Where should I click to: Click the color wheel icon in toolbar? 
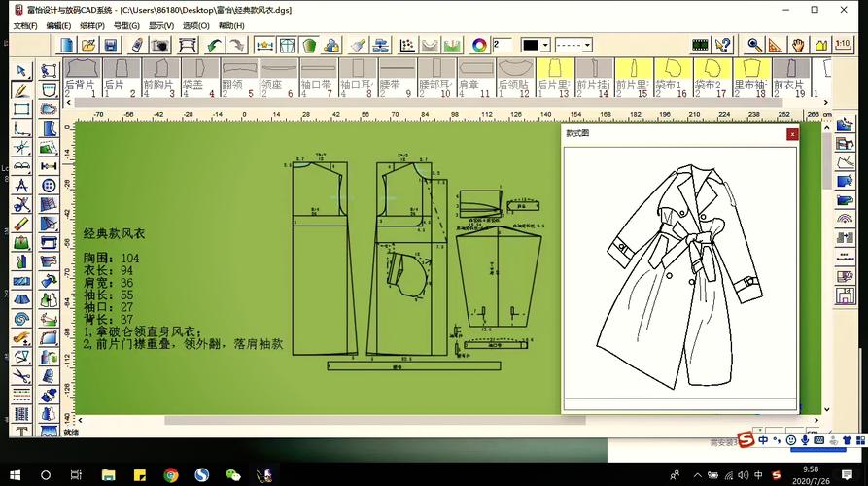pyautogui.click(x=479, y=45)
